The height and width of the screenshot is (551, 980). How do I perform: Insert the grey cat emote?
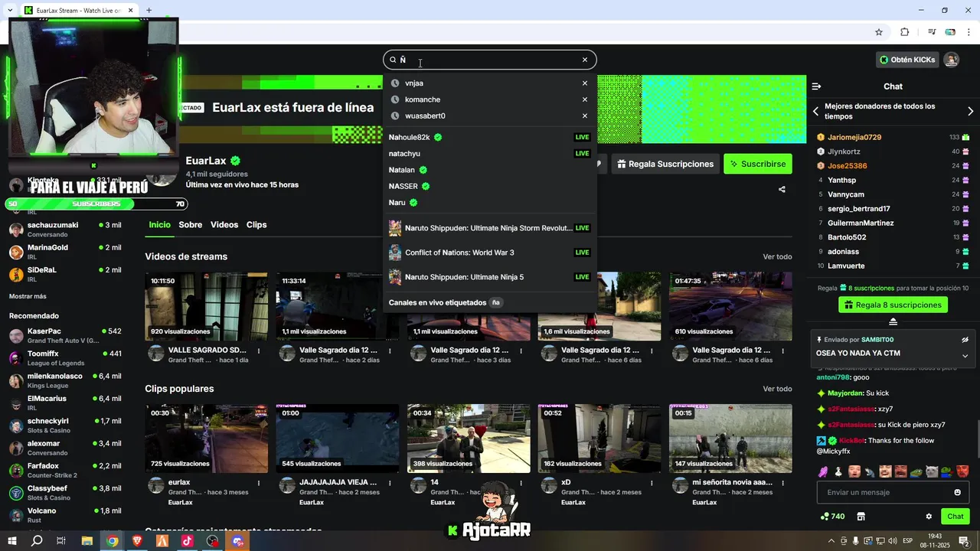[x=932, y=471]
